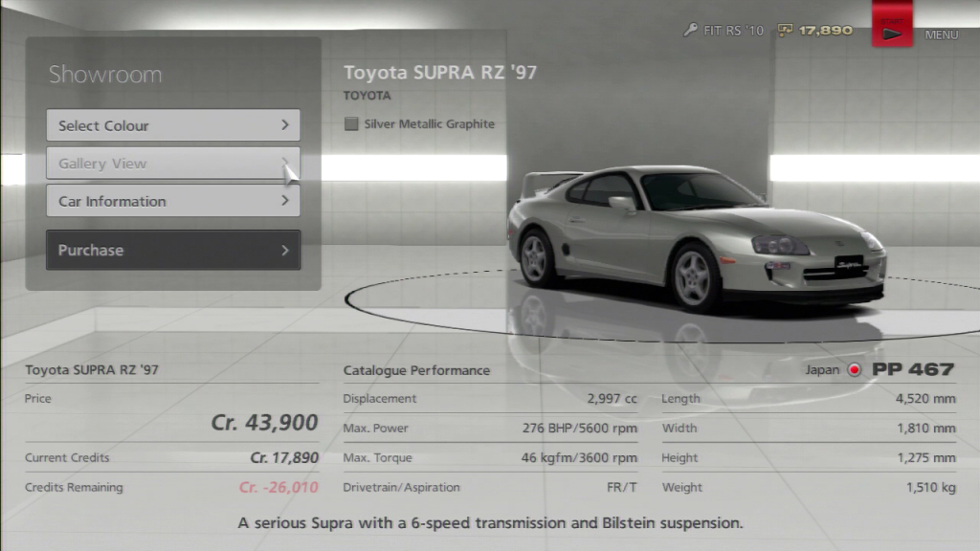Viewport: 980px width, 551px height.
Task: Click the red Japan flag circle icon
Action: pyautogui.click(x=854, y=370)
